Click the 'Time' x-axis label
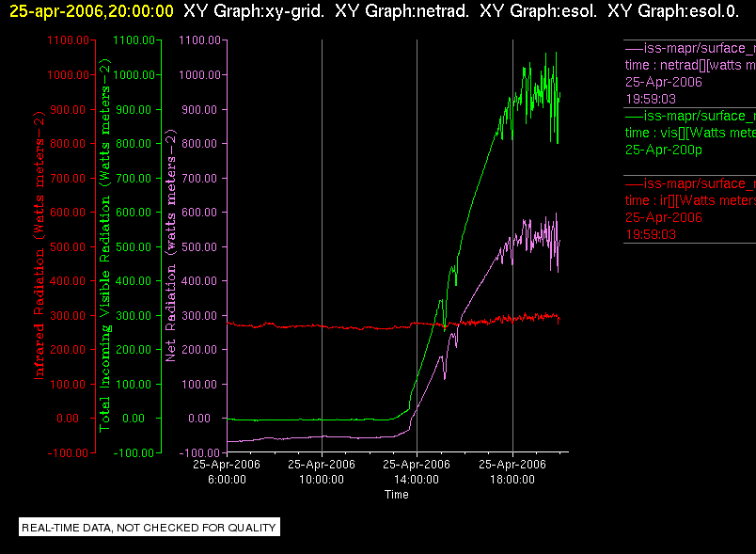 click(x=396, y=495)
